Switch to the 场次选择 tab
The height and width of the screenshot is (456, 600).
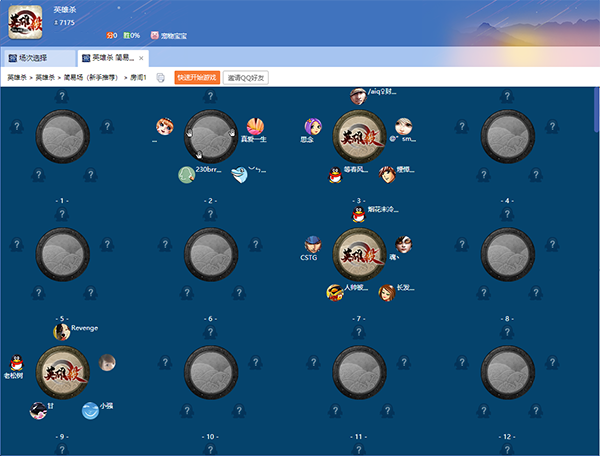(38, 58)
